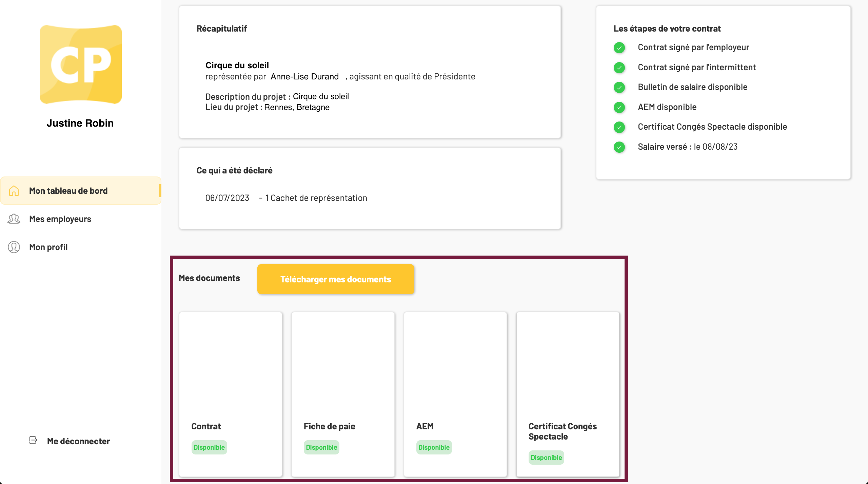Click the green check for Bulletin de salaire disponible
This screenshot has width=868, height=484.
coord(619,87)
